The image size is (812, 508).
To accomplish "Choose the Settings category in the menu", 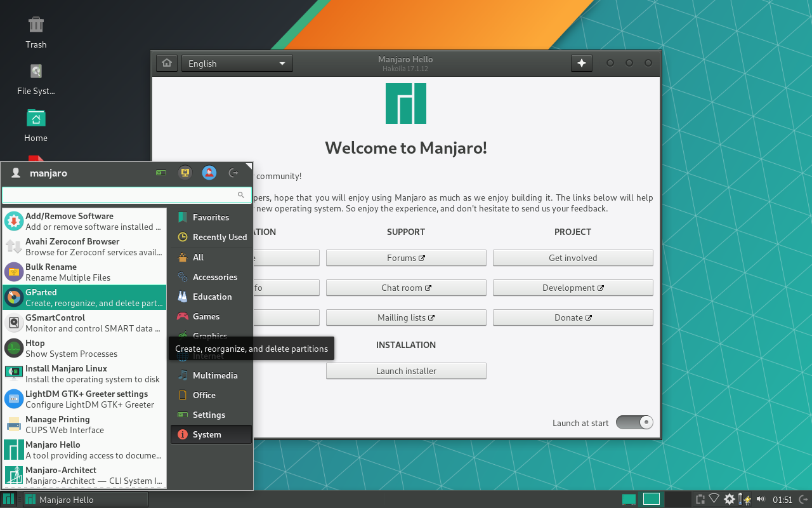I will point(209,415).
